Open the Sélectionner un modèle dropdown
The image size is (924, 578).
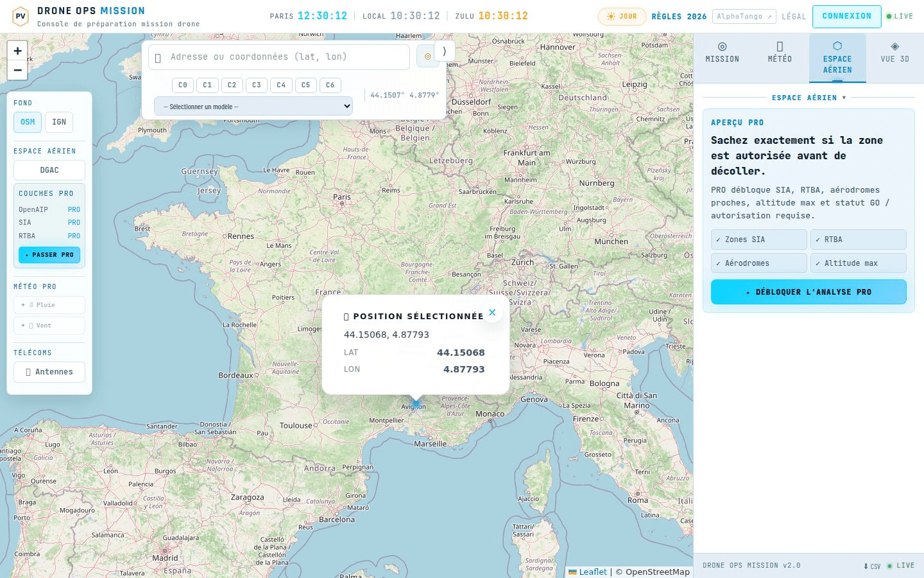(x=253, y=107)
